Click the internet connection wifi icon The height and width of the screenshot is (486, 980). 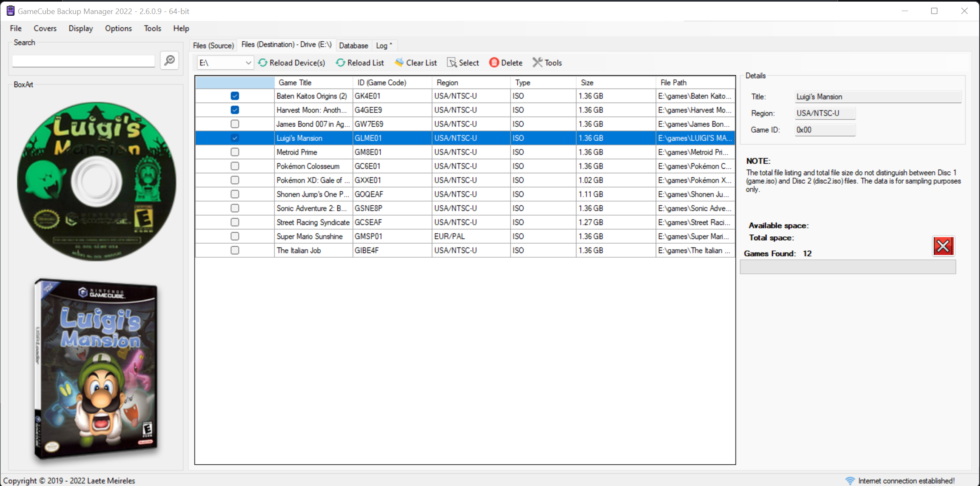click(x=850, y=480)
